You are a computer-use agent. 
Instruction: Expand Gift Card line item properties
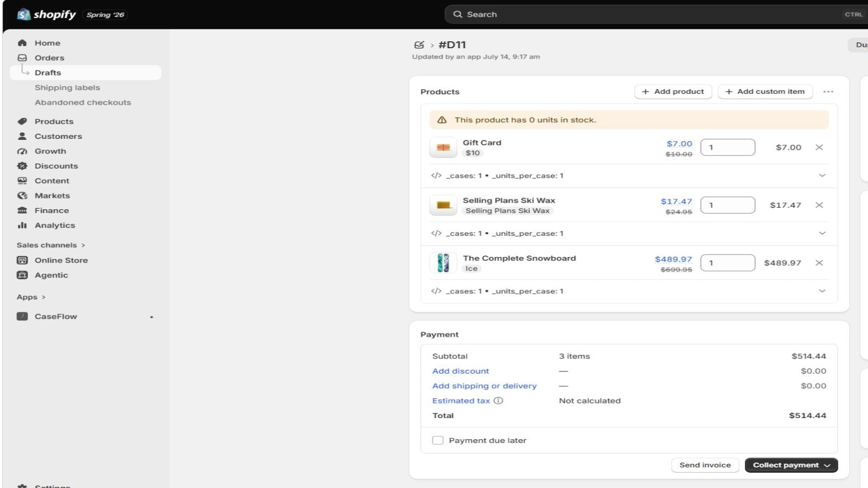(x=822, y=176)
